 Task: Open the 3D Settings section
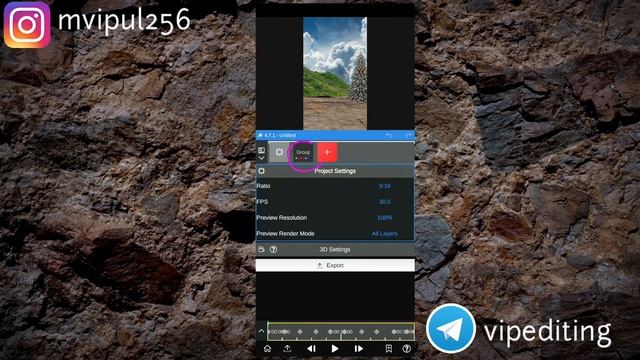coord(335,249)
